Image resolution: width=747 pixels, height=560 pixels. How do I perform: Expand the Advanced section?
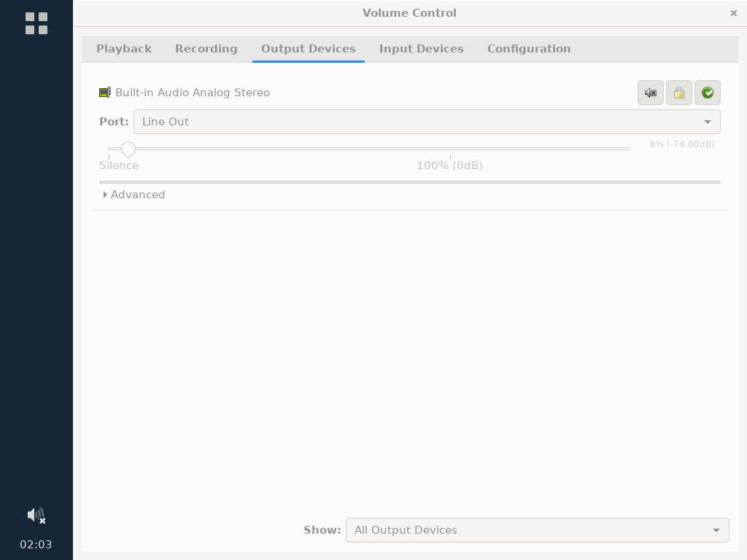[134, 195]
